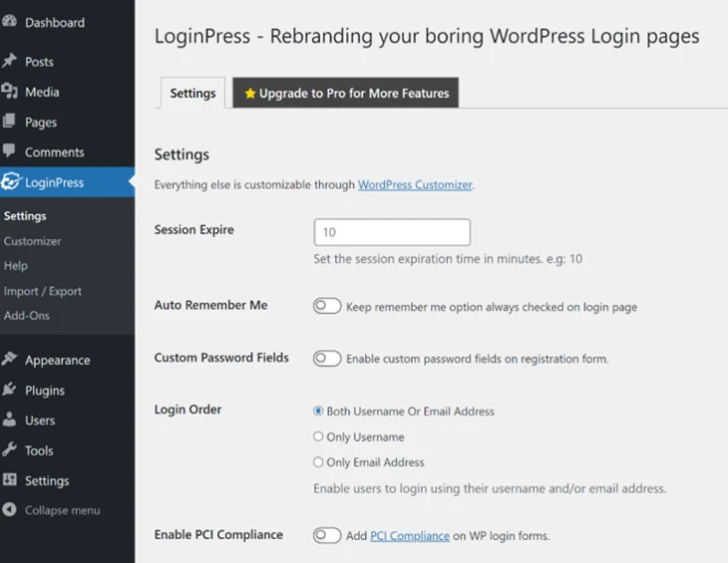Choose Only Email Address radio option
728x563 pixels.
(318, 462)
